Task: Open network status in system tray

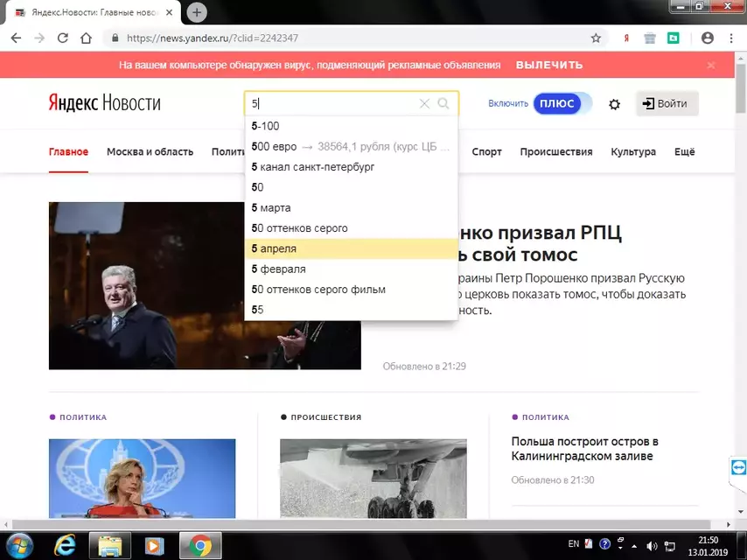Action: pos(670,546)
